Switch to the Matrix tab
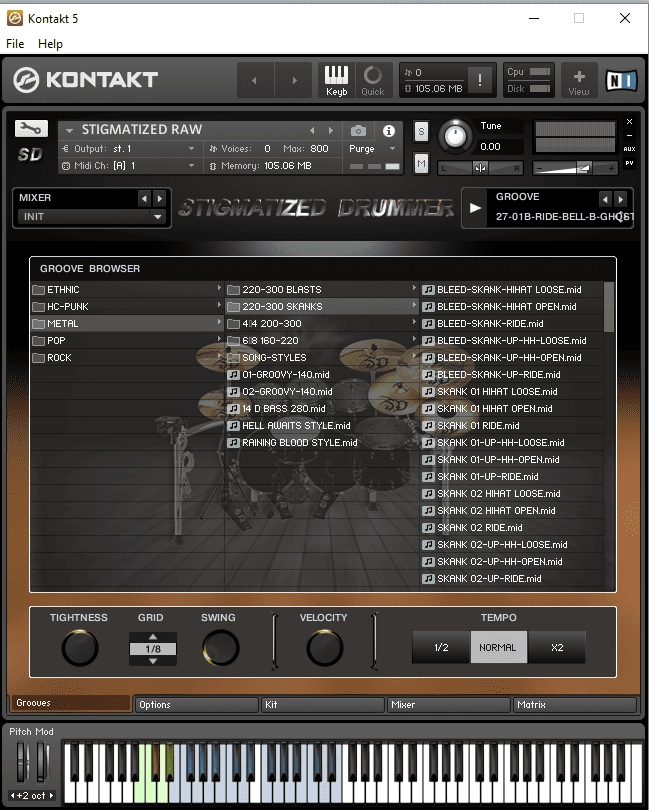The width and height of the screenshot is (649, 810). click(575, 705)
